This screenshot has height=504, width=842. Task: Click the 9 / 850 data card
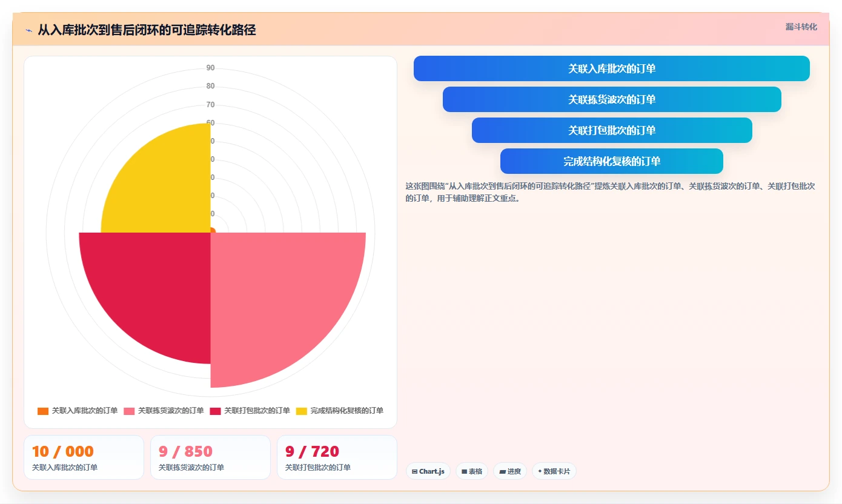tap(210, 457)
